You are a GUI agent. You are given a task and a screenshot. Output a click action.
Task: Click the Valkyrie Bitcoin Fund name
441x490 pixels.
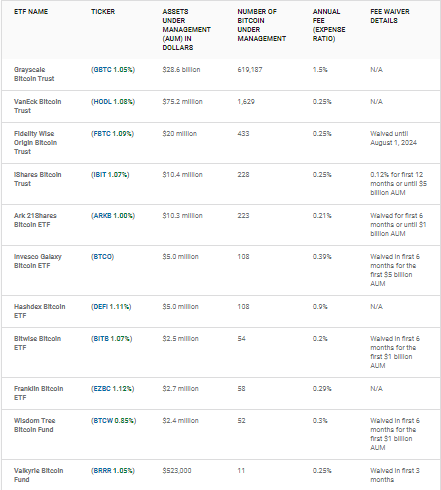tap(39, 475)
